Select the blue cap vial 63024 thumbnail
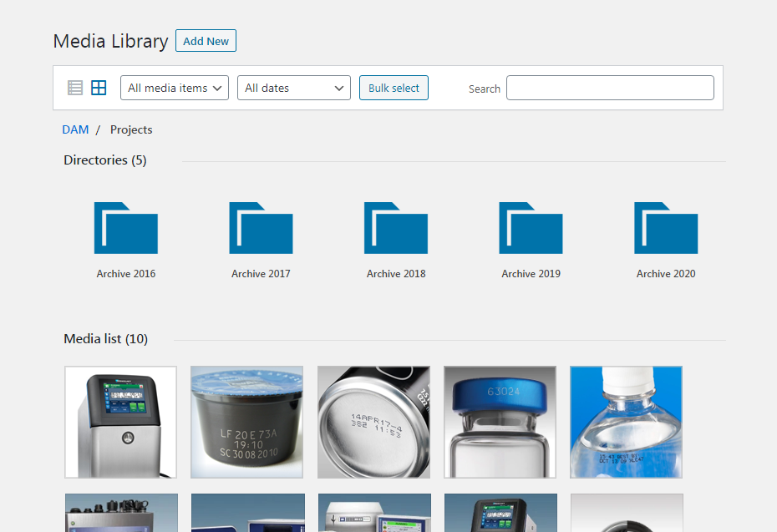 [x=500, y=422]
